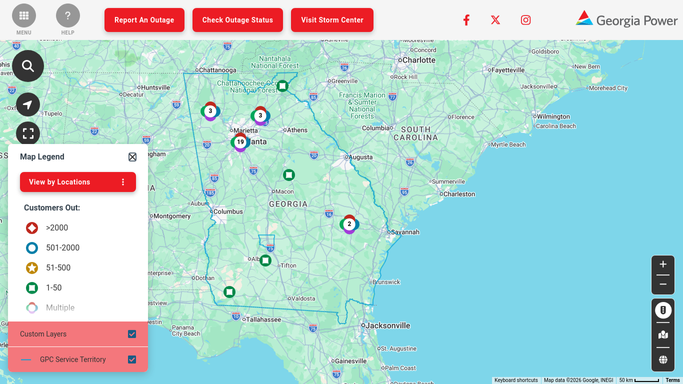Zoom out the map with minus
This screenshot has height=384, width=683.
663,284
